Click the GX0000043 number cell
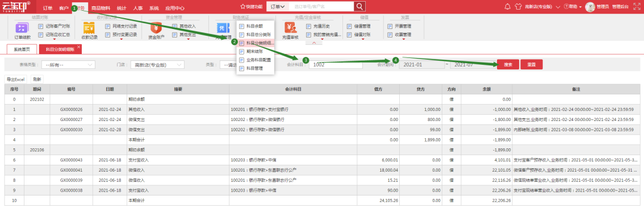Image resolution: width=644 pixels, height=208 pixels. [x=72, y=160]
